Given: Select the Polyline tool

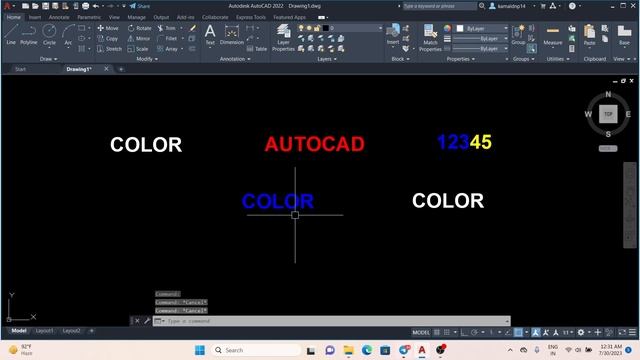Looking at the screenshot, I should pos(29,34).
